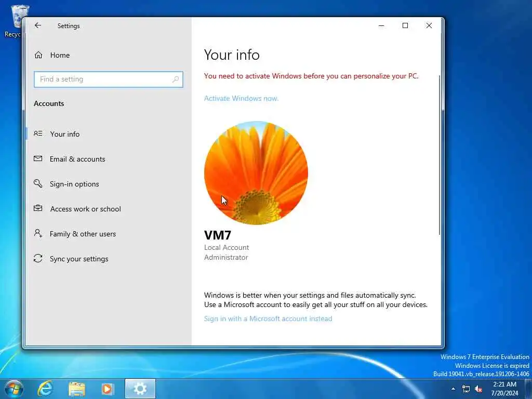
Task: Click the briefcase icon for work or school
Action: coord(38,208)
